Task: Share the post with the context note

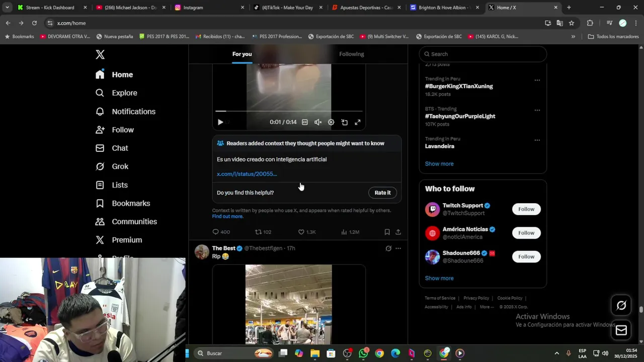Action: [x=398, y=232]
